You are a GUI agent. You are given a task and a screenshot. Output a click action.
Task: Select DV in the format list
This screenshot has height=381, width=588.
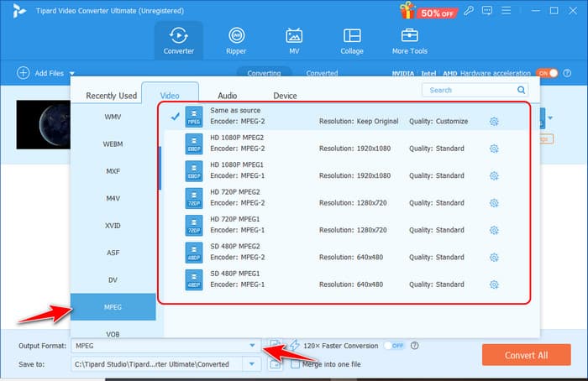(x=113, y=279)
